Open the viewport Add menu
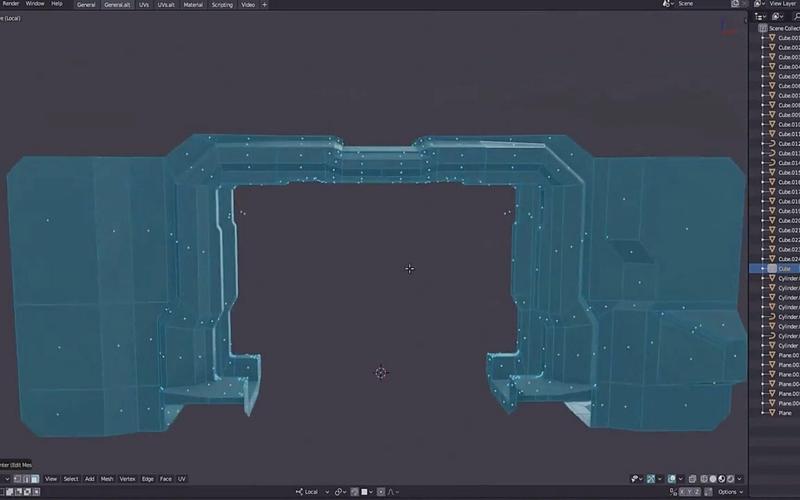The height and width of the screenshot is (500, 800). pyautogui.click(x=90, y=479)
